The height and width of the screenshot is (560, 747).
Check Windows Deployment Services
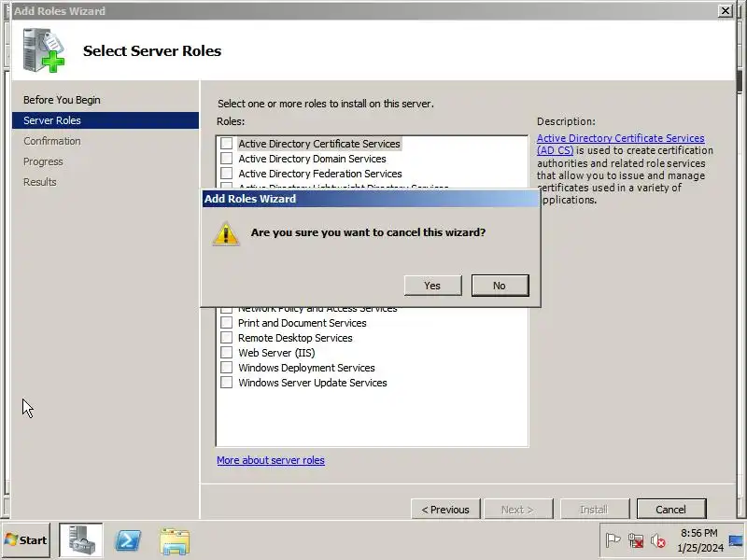coord(226,367)
